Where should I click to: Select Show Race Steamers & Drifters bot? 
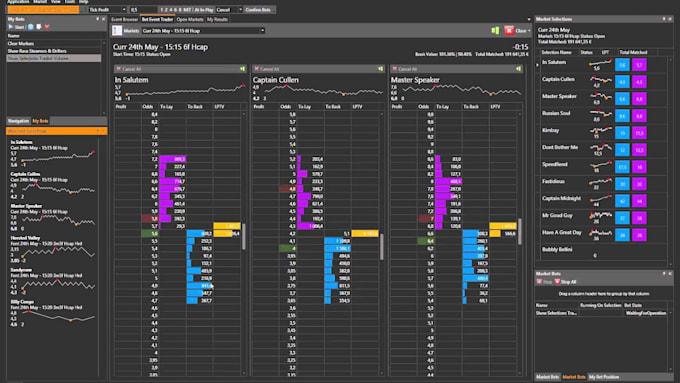click(53, 51)
